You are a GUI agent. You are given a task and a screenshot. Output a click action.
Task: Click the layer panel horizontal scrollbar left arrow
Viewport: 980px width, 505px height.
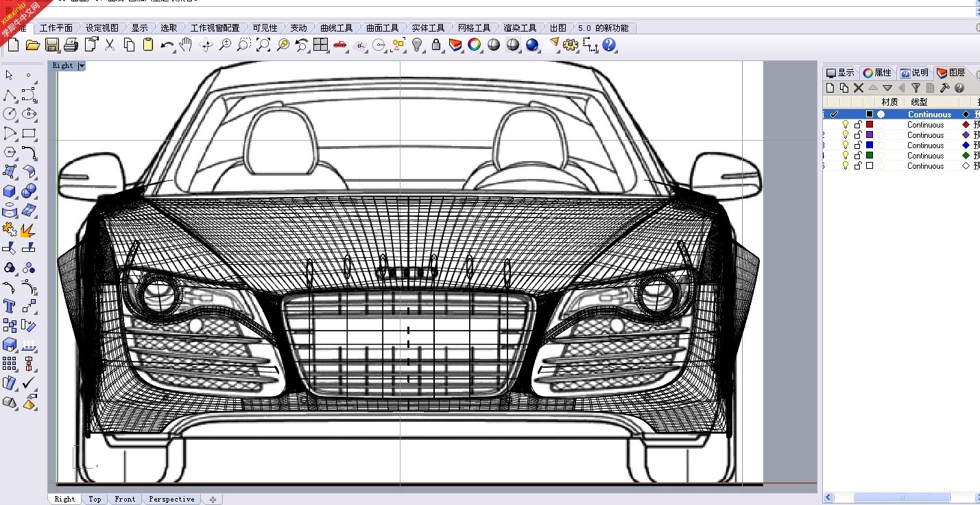click(x=828, y=497)
